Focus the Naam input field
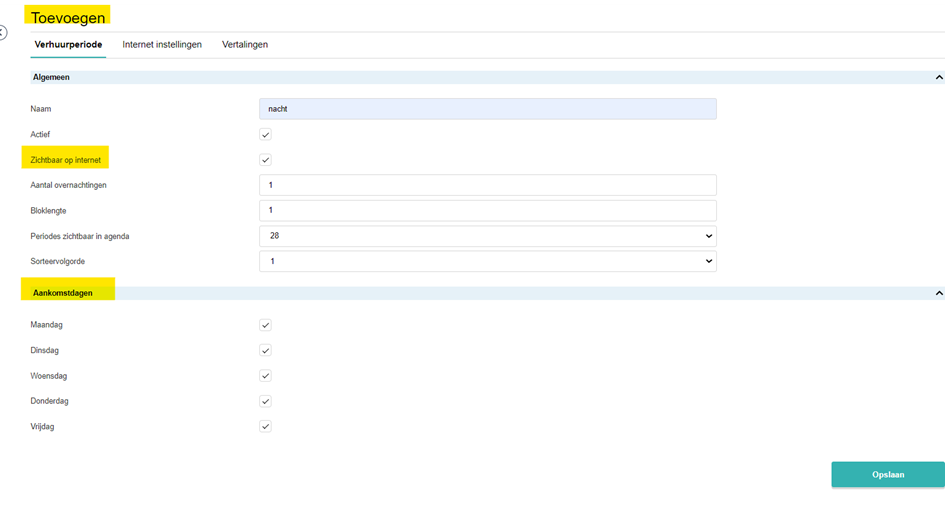Image resolution: width=945 pixels, height=525 pixels. pos(488,108)
